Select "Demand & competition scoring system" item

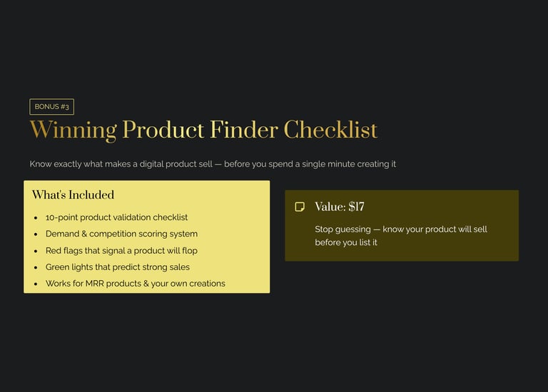[121, 234]
